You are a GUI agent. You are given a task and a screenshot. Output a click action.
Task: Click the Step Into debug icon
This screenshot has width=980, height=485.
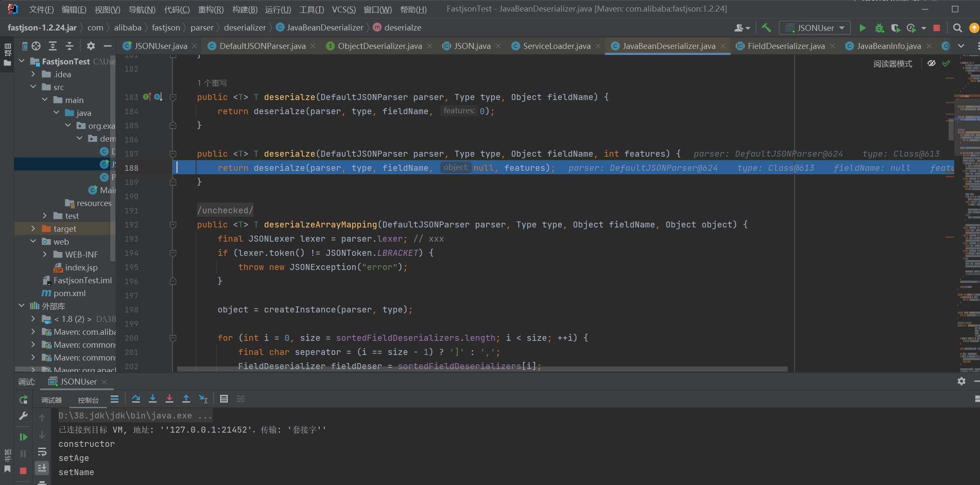(152, 399)
